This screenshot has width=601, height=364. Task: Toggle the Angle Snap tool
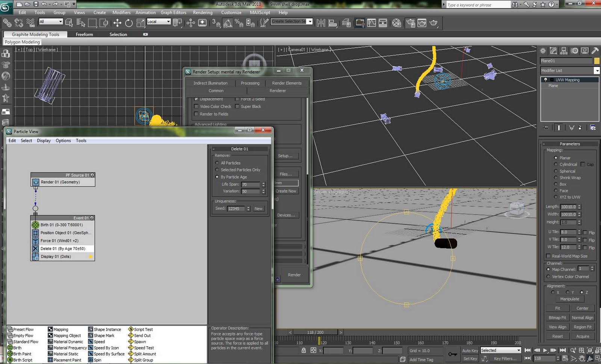(x=228, y=23)
